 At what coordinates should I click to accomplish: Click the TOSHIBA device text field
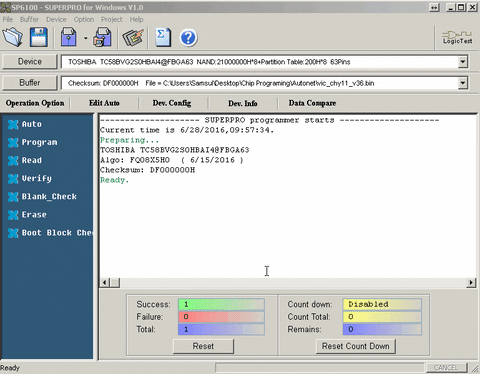(260, 62)
